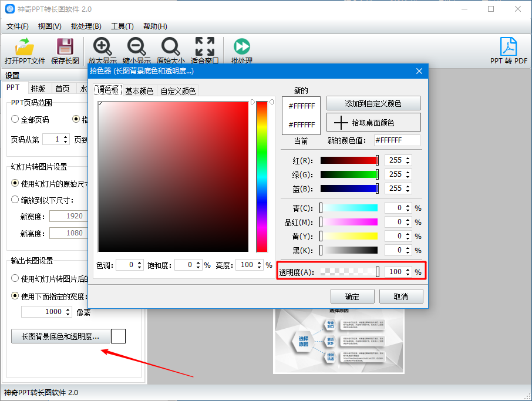The width and height of the screenshot is (532, 401).
Task: Close the color picker dialog
Action: pos(419,71)
